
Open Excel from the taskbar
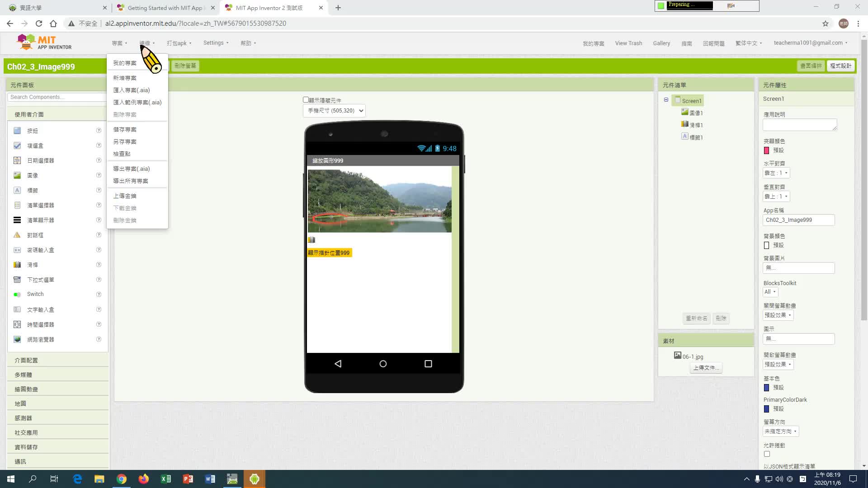point(166,479)
